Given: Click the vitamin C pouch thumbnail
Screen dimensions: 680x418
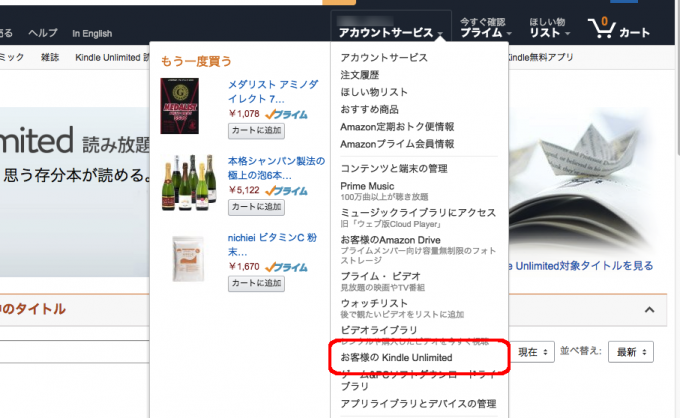Looking at the screenshot, I should point(188,258).
